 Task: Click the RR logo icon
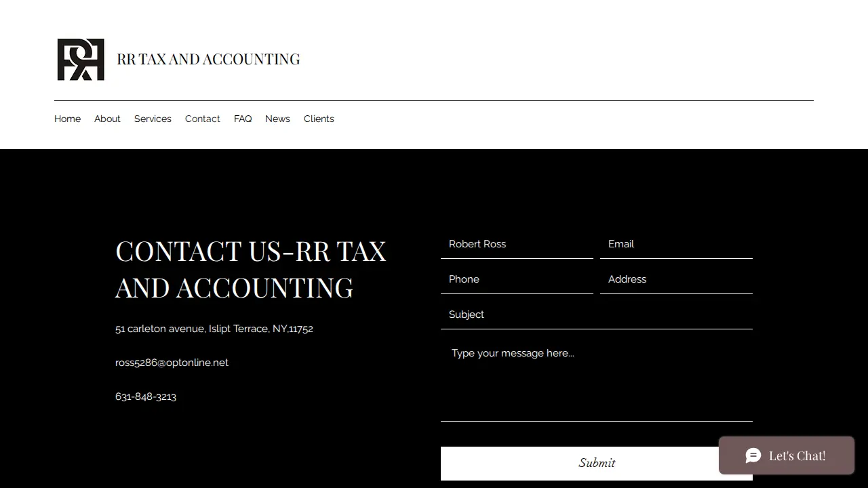81,60
